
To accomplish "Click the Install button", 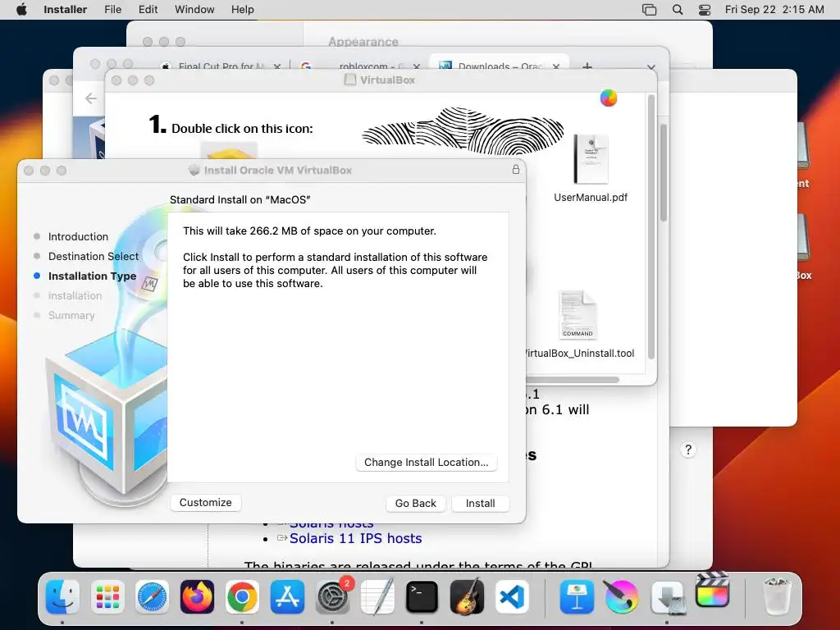I will pyautogui.click(x=480, y=503).
